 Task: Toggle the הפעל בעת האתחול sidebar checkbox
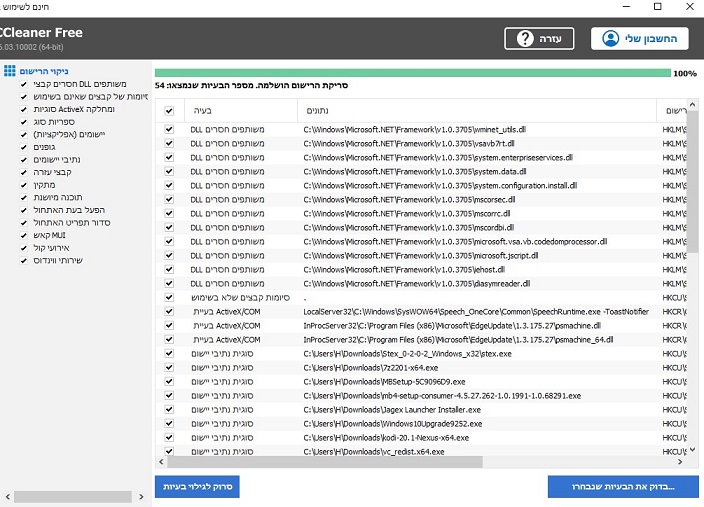click(x=24, y=210)
